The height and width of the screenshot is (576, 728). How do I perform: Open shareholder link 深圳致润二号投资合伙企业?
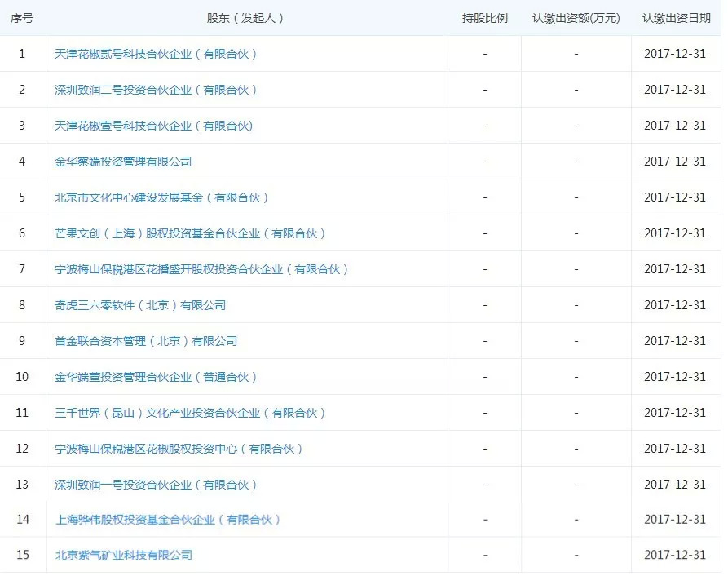coord(156,90)
